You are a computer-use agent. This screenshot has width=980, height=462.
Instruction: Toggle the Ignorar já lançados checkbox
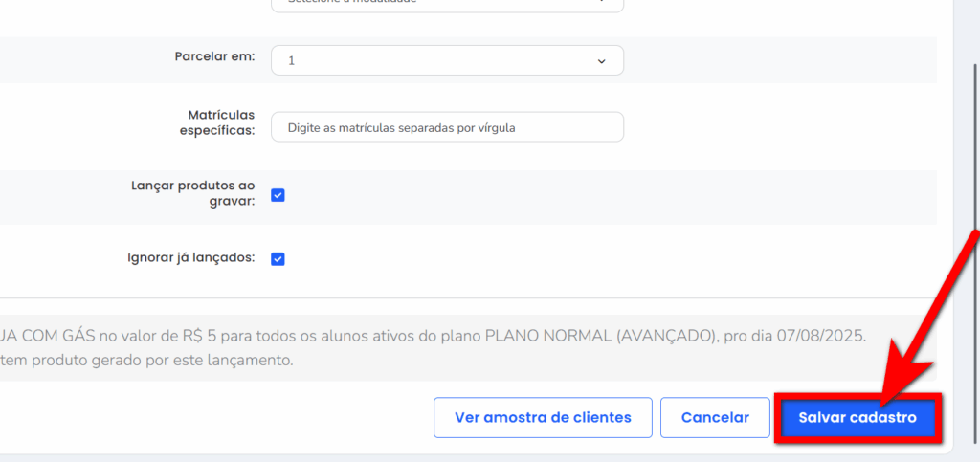click(278, 258)
